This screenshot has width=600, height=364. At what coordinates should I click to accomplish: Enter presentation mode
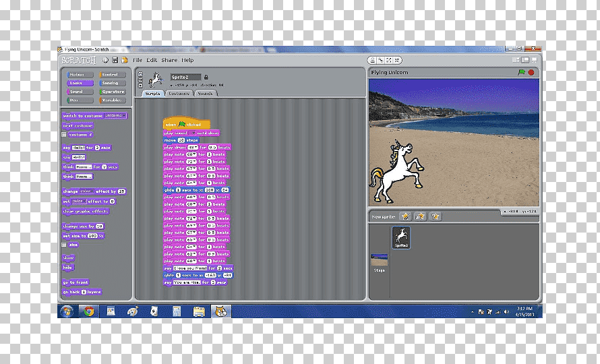(x=534, y=60)
